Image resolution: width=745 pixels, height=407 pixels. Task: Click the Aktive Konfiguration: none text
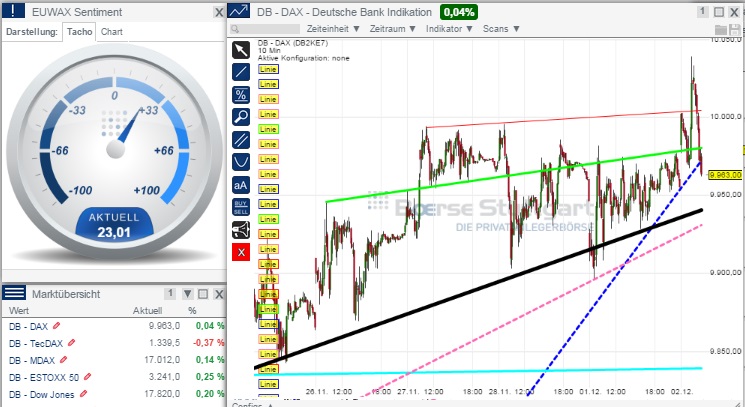pyautogui.click(x=304, y=58)
